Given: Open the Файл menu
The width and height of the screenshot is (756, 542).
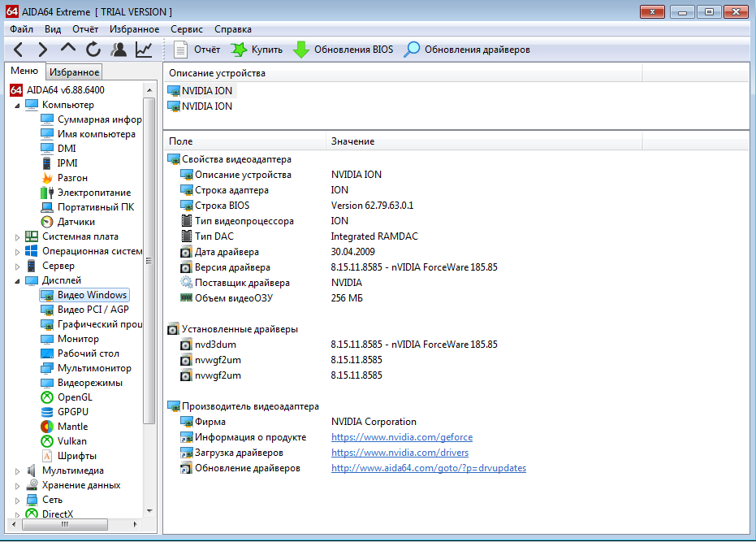Looking at the screenshot, I should click(x=22, y=29).
